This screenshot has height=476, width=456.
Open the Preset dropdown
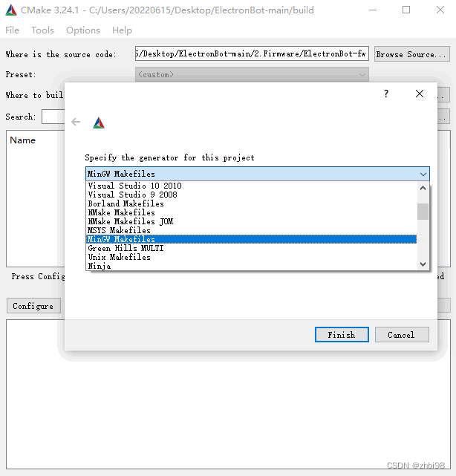[252, 74]
